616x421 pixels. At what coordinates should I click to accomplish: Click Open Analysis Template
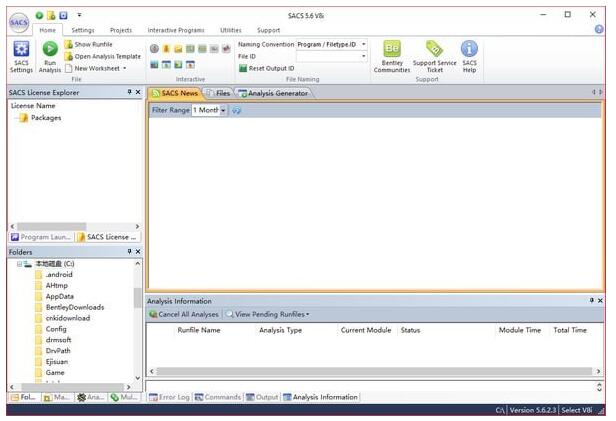click(103, 57)
